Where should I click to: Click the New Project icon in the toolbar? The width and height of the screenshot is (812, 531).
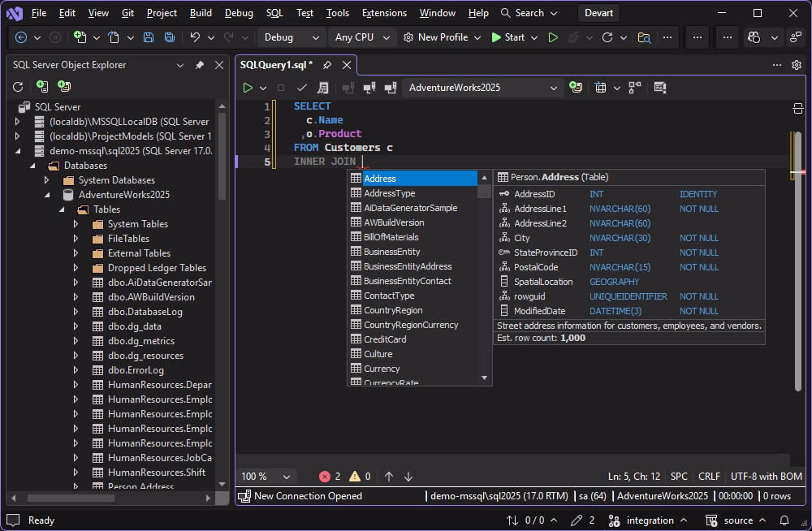[80, 37]
